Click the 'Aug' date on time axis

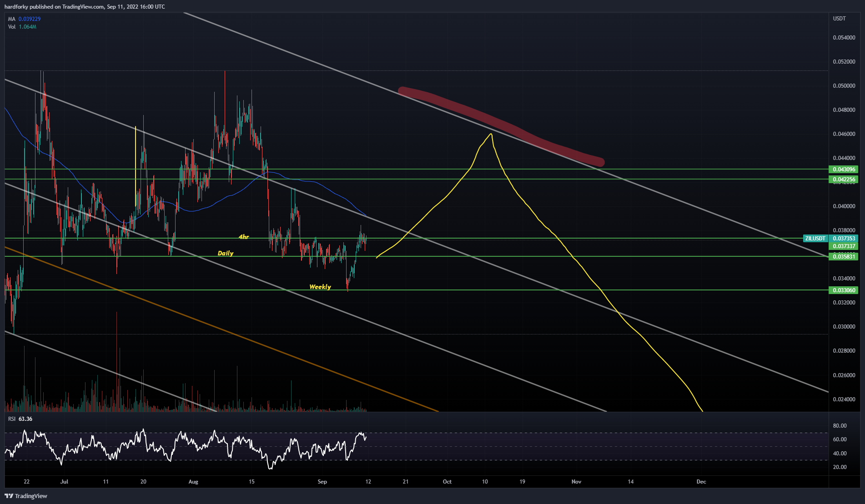point(193,482)
